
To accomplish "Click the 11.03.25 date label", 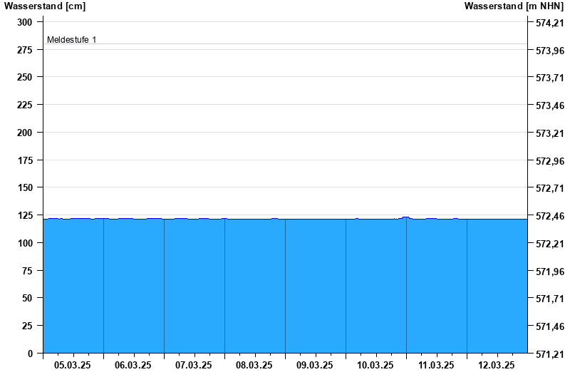I will click(x=436, y=365).
